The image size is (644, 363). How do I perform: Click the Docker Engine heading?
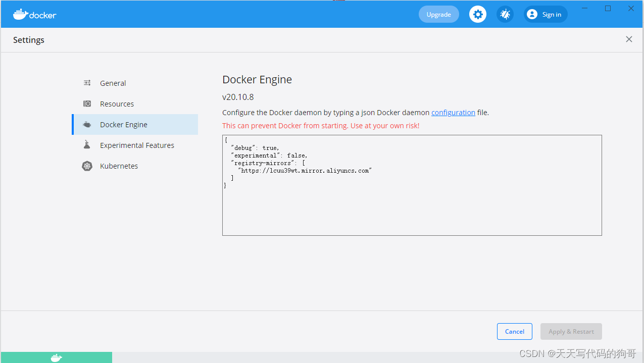(257, 79)
